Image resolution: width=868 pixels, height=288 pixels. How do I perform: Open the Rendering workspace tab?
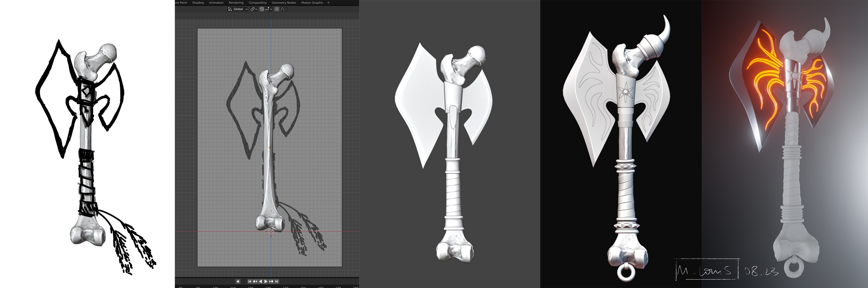[236, 3]
